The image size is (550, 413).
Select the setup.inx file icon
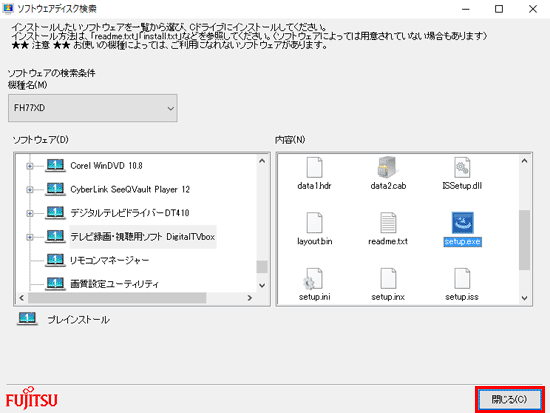[x=388, y=279]
